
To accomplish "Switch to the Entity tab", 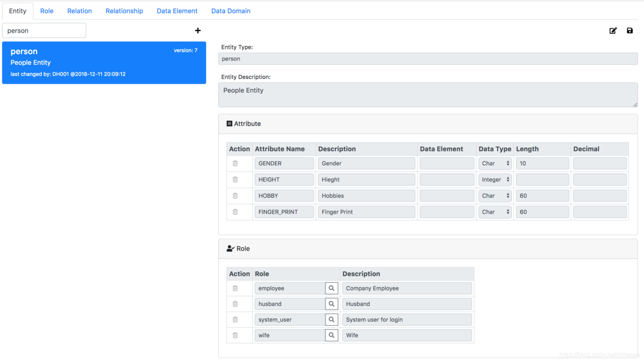I will coord(18,11).
